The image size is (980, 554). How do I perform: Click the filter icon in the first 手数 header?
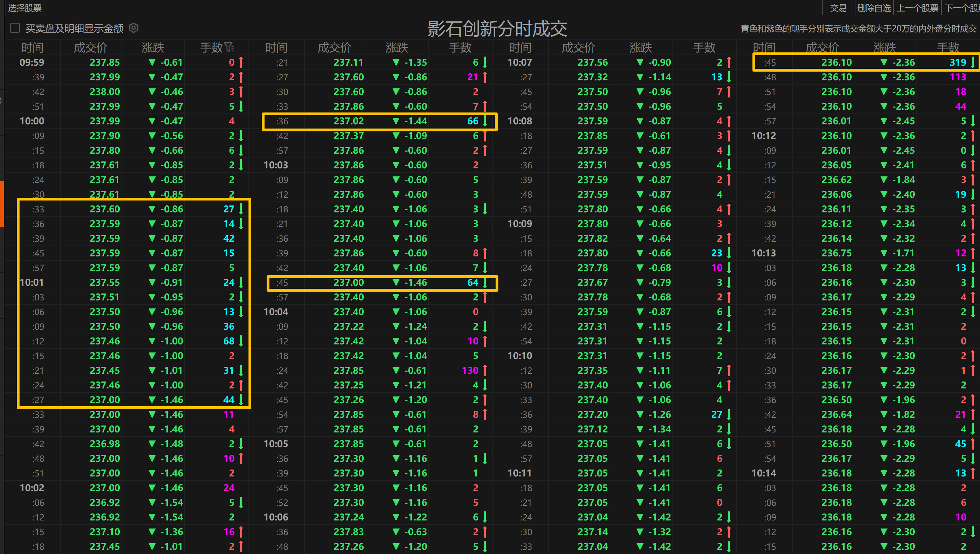tap(229, 47)
